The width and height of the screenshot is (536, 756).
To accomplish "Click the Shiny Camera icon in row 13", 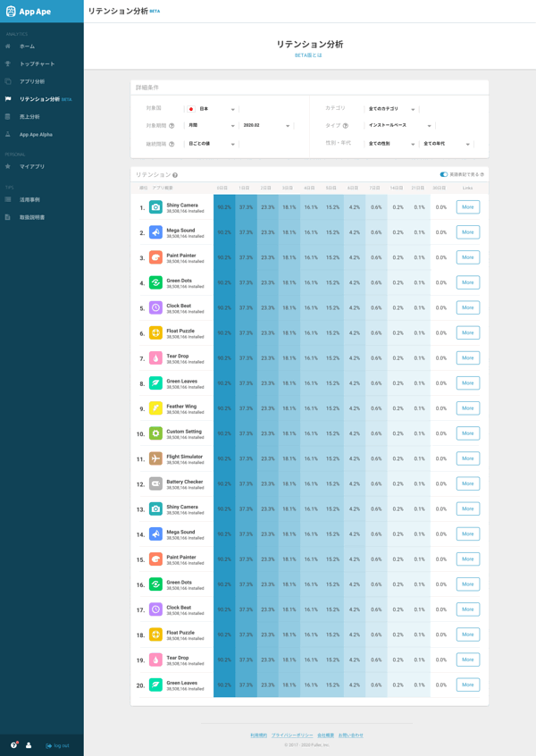I will click(155, 509).
